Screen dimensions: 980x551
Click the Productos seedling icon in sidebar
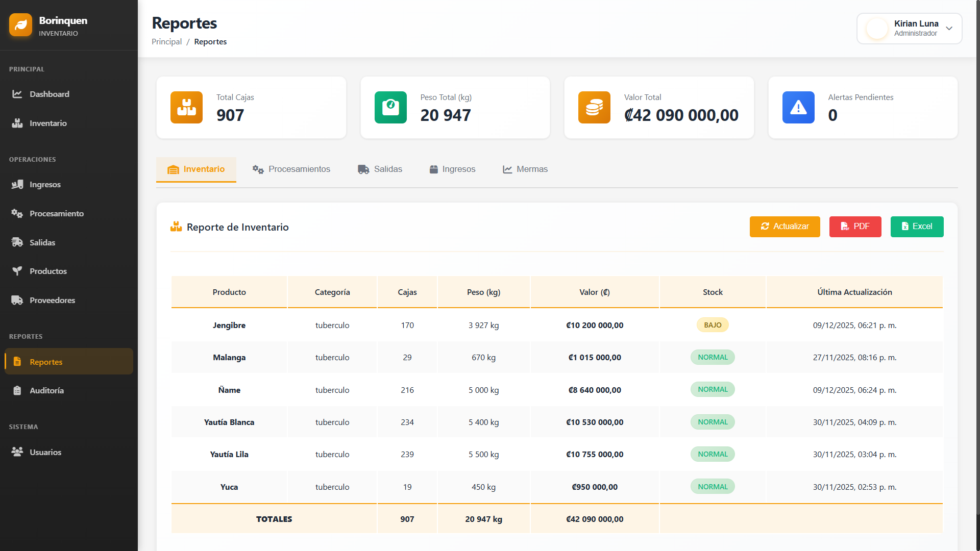17,271
